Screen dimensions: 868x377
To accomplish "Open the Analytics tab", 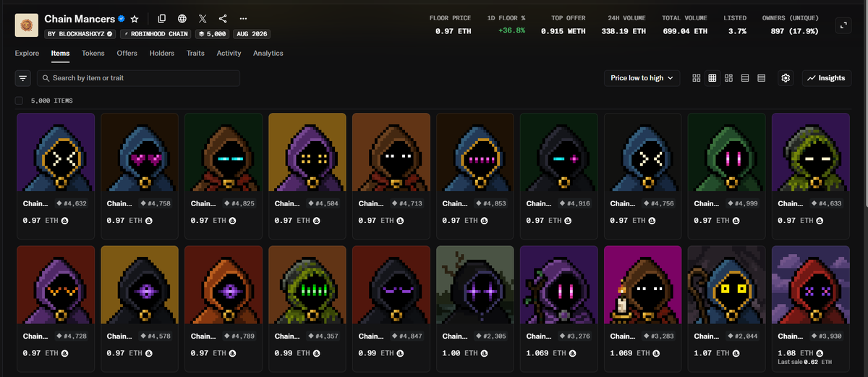I will pos(268,54).
